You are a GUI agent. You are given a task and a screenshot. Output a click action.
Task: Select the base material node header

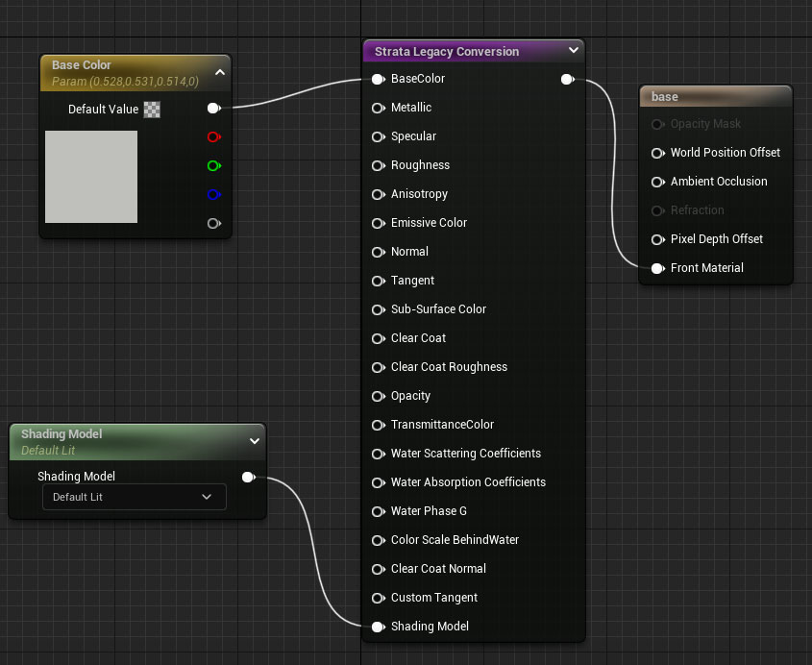[x=716, y=97]
